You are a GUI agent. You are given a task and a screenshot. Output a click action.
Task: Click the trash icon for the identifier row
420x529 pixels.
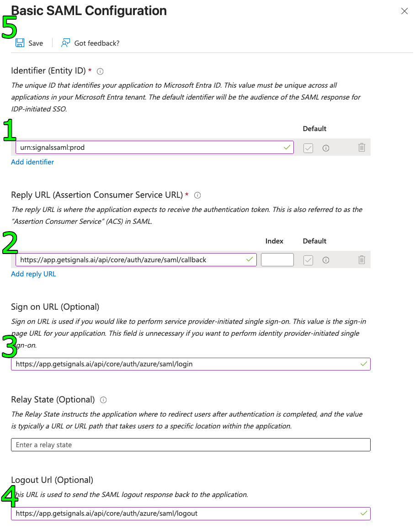[x=362, y=148]
